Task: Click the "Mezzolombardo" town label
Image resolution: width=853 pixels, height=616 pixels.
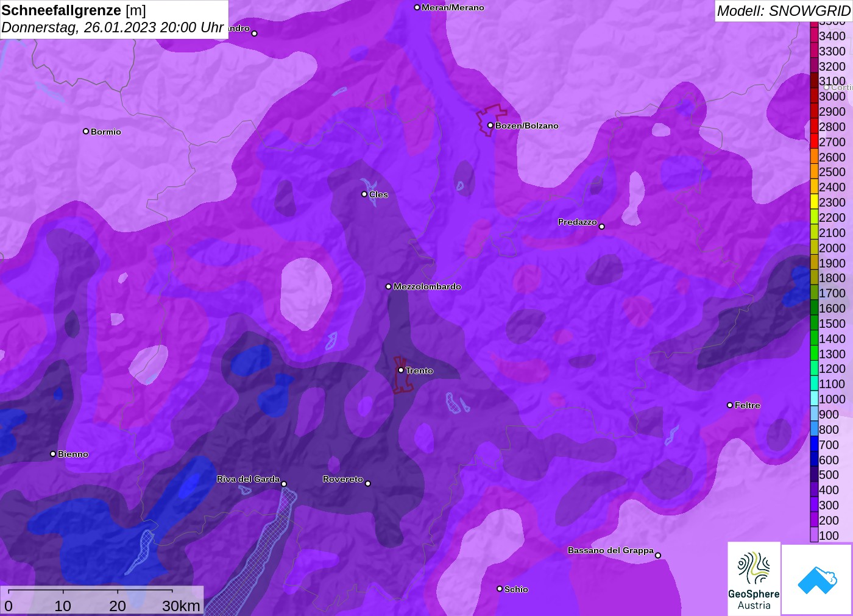Action: coord(427,286)
